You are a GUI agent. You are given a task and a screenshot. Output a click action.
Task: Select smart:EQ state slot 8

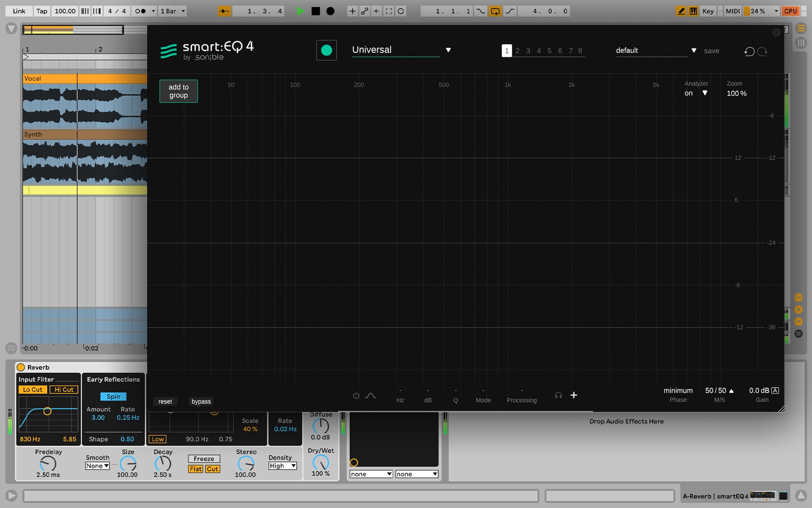coord(580,51)
